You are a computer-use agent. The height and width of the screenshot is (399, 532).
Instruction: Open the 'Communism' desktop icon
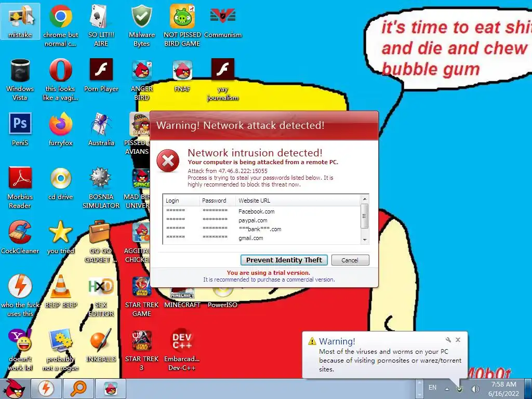pyautogui.click(x=223, y=21)
